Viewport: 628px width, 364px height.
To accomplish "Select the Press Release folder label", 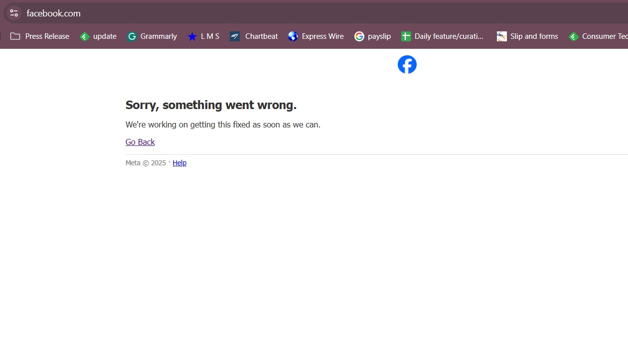I will pos(47,36).
